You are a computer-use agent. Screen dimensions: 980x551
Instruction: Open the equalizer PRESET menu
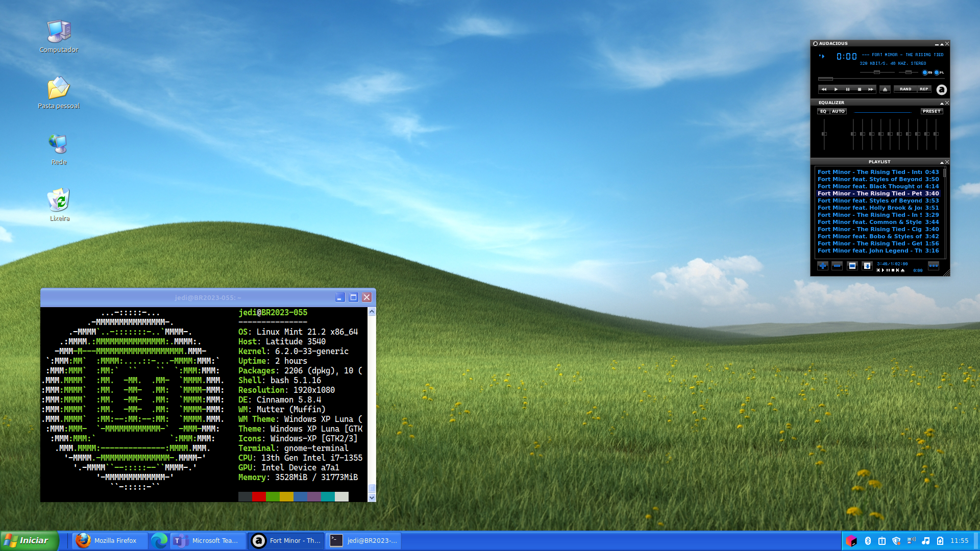[932, 111]
